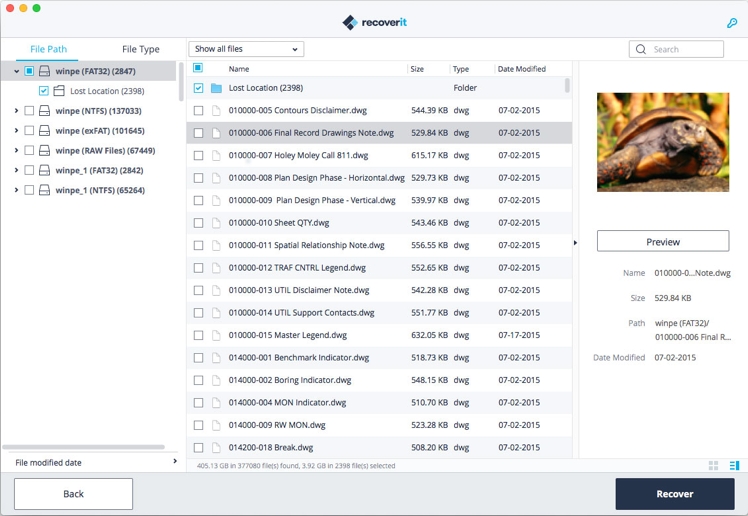Viewport: 748px width, 516px height.
Task: Click the winpe (RAW Files) drive icon
Action: 44,151
